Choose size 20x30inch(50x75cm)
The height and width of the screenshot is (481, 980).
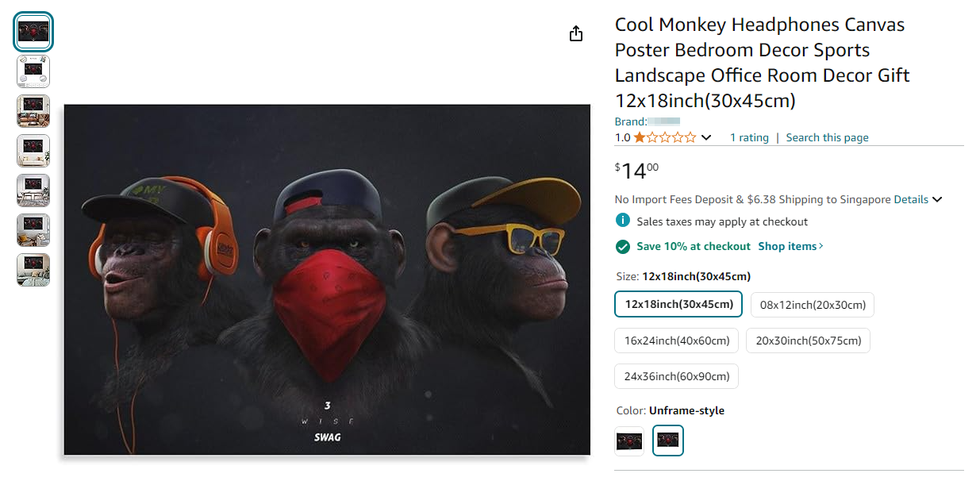tap(808, 341)
